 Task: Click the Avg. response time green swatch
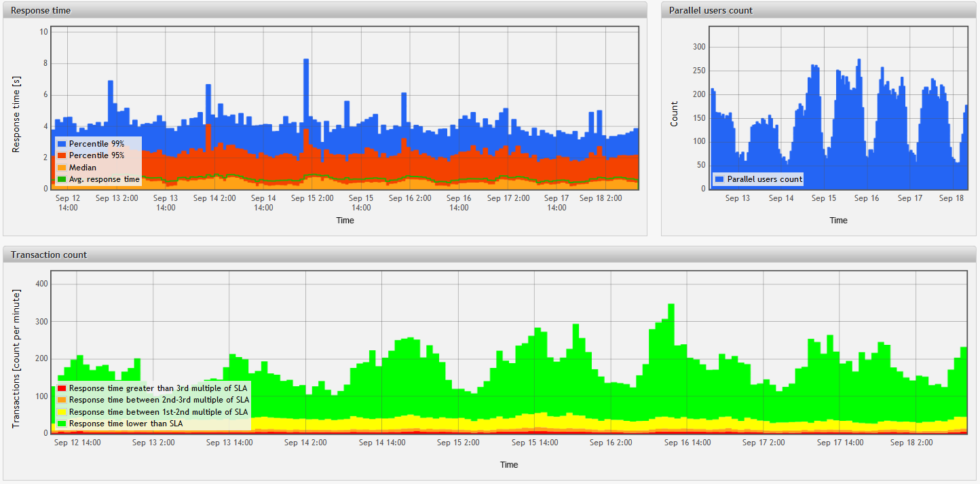click(62, 179)
